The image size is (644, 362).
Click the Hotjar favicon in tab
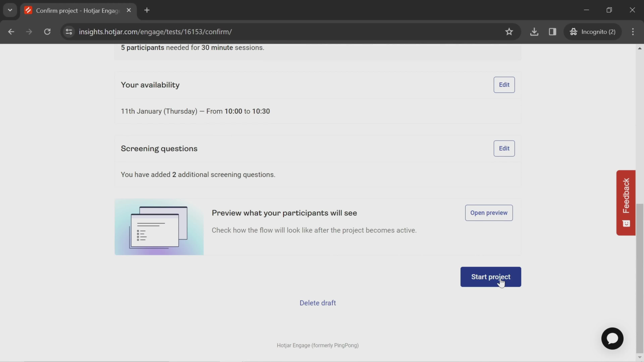pos(28,10)
